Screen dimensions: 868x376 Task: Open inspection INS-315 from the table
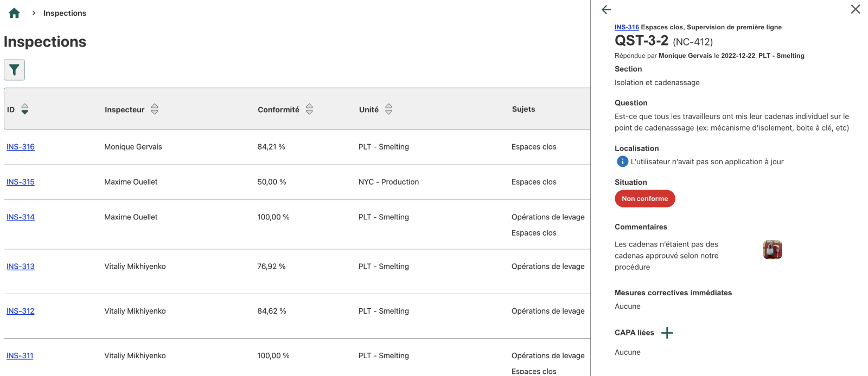[21, 182]
